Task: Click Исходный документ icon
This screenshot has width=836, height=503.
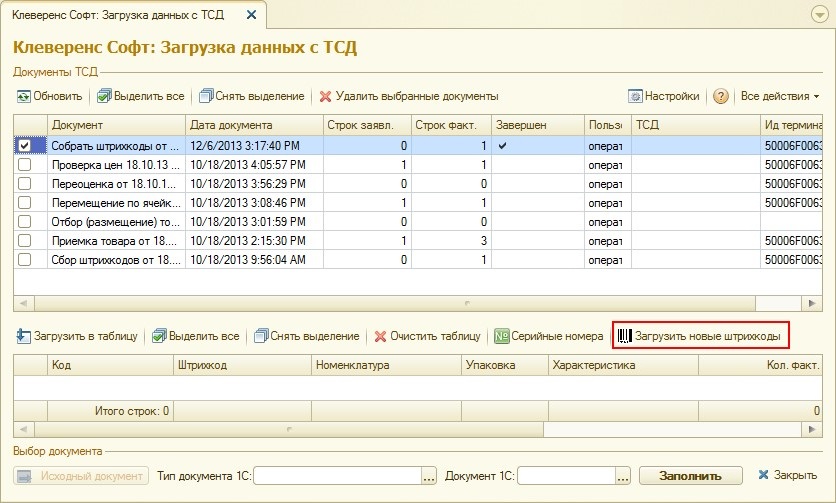Action: point(25,476)
